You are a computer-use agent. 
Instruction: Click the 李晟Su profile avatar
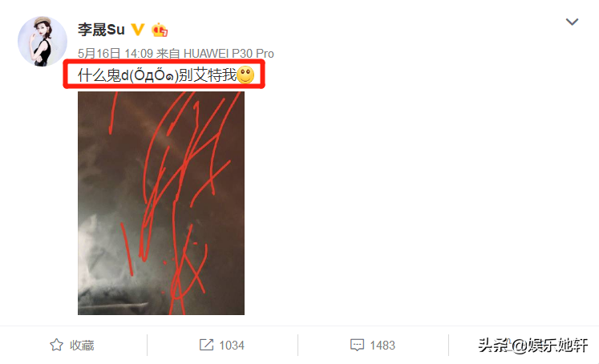tap(42, 41)
